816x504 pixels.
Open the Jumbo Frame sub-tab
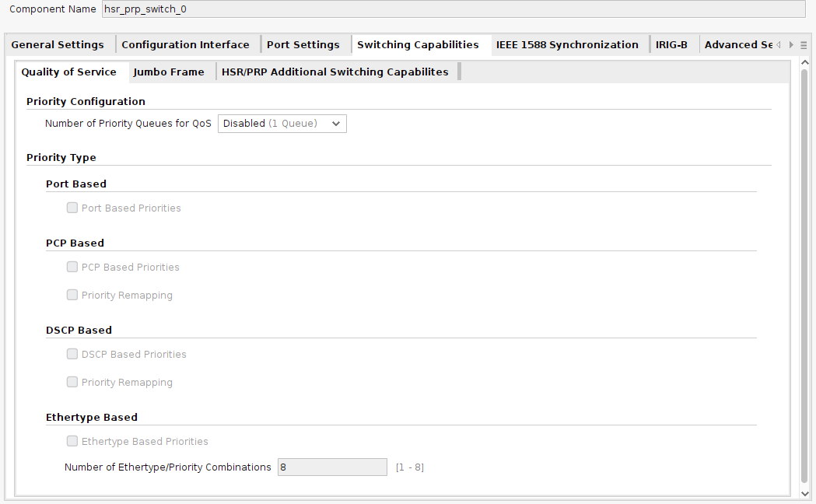pos(169,72)
